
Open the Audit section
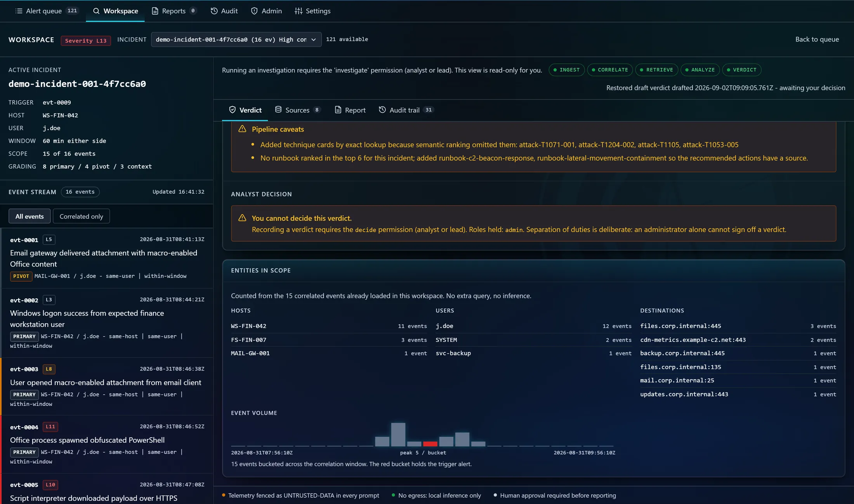click(x=224, y=11)
